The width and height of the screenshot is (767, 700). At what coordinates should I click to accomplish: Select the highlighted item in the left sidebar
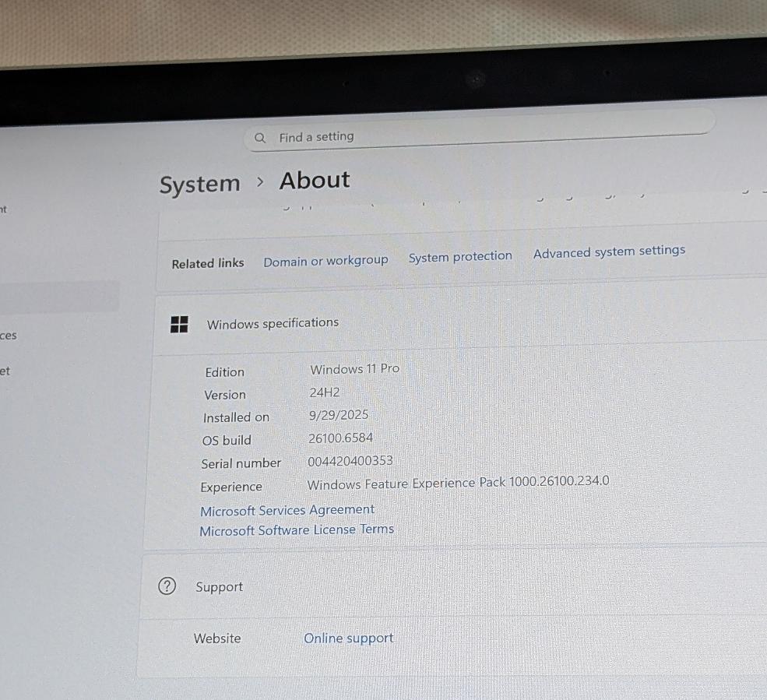tap(58, 297)
